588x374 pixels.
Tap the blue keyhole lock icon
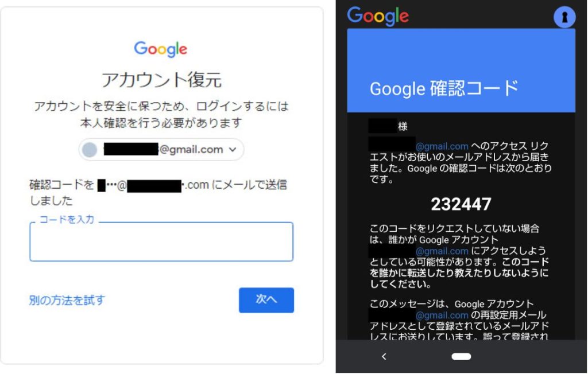[x=564, y=17]
